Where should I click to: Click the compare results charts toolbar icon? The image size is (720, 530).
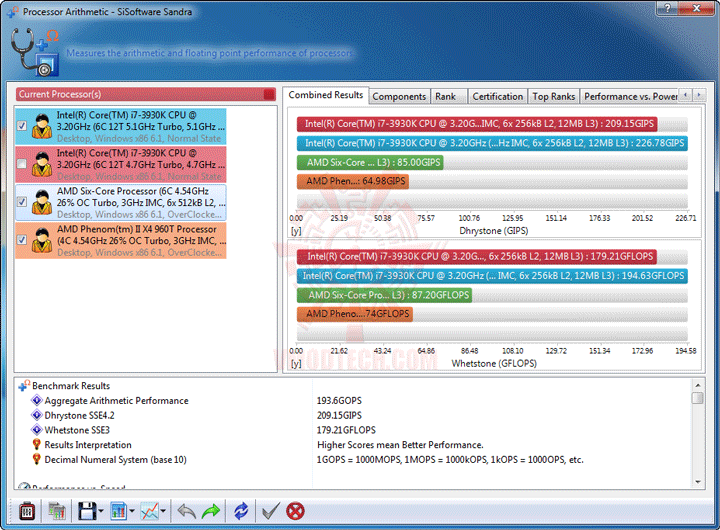[57, 511]
